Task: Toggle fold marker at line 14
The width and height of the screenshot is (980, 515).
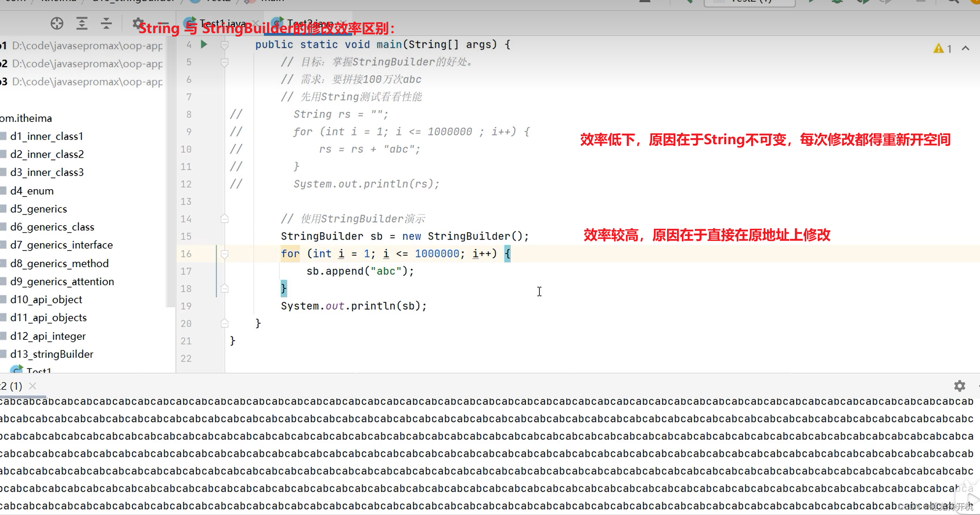Action: click(225, 219)
